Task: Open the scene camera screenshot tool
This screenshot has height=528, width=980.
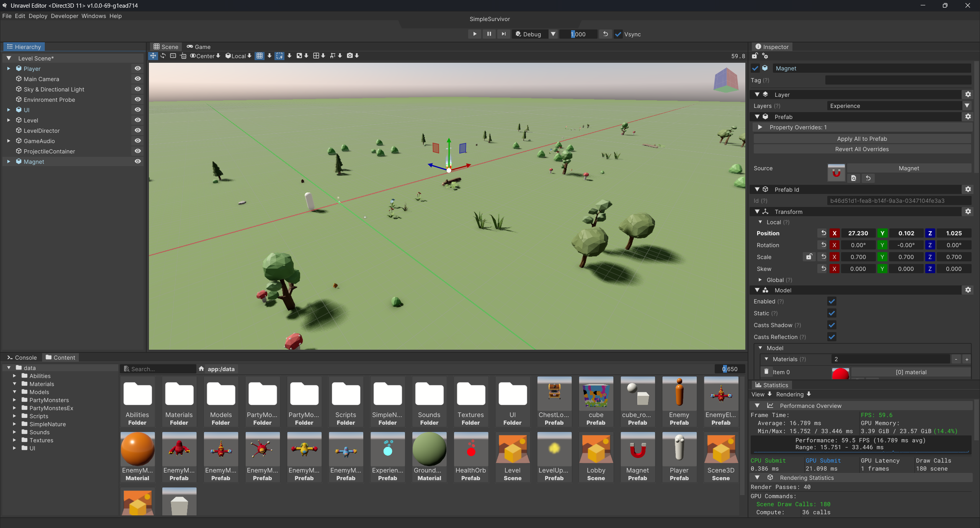Action: tap(351, 55)
